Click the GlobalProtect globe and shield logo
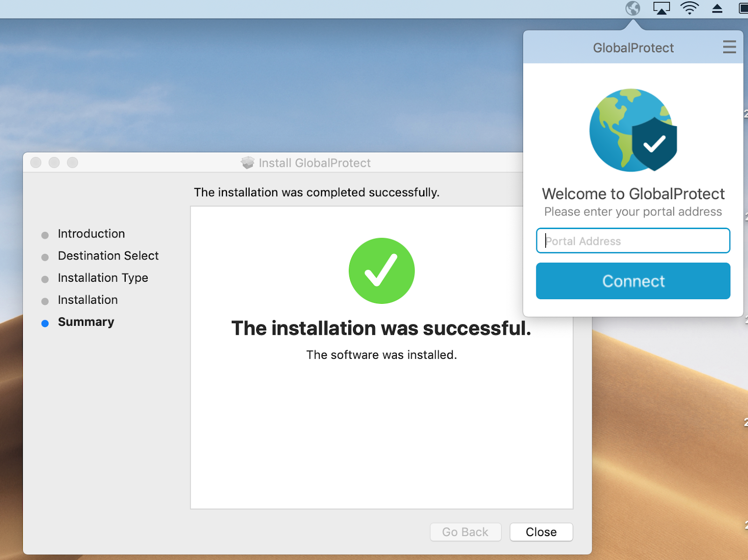The height and width of the screenshot is (560, 748). point(633,130)
